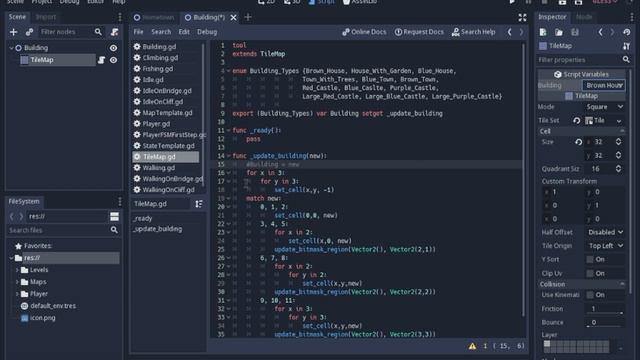Toggle distraction free mode icon
The width and height of the screenshot is (640, 360).
tap(522, 17)
